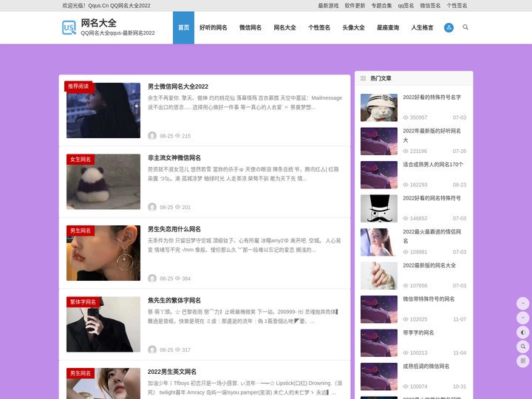Click the view count 146852

pyautogui.click(x=418, y=218)
